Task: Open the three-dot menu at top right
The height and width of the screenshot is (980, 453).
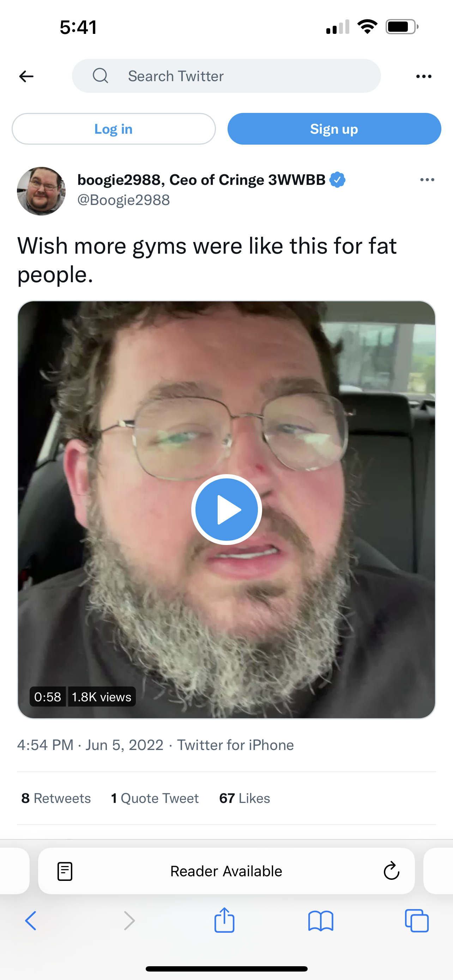Action: (x=424, y=77)
